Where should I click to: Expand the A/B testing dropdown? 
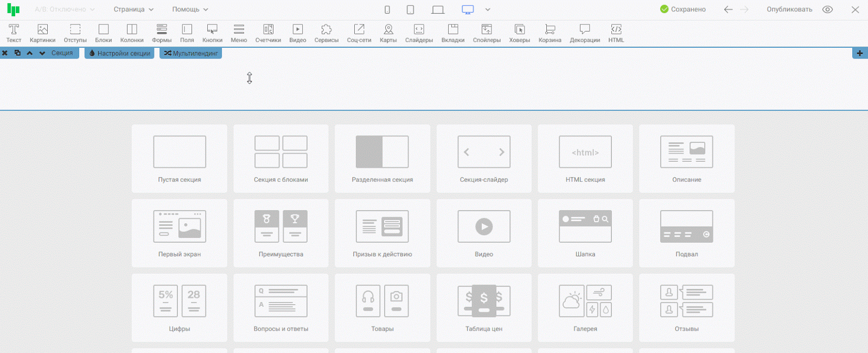pyautogui.click(x=64, y=9)
